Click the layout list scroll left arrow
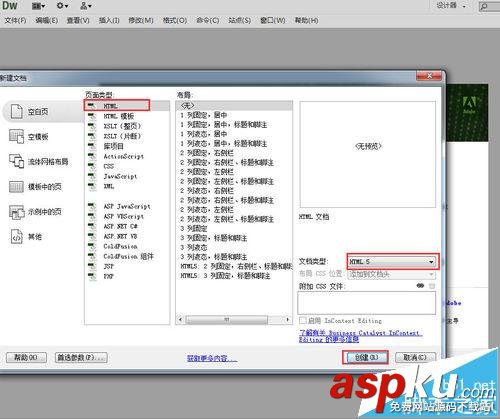This screenshot has width=500, height=419. 180,320
